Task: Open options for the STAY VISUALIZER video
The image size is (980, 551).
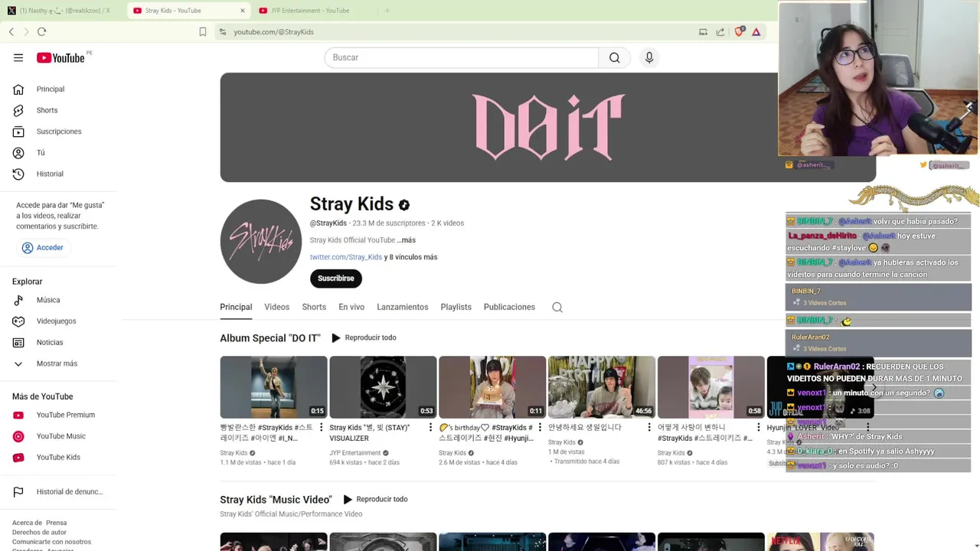Action: coord(430,428)
